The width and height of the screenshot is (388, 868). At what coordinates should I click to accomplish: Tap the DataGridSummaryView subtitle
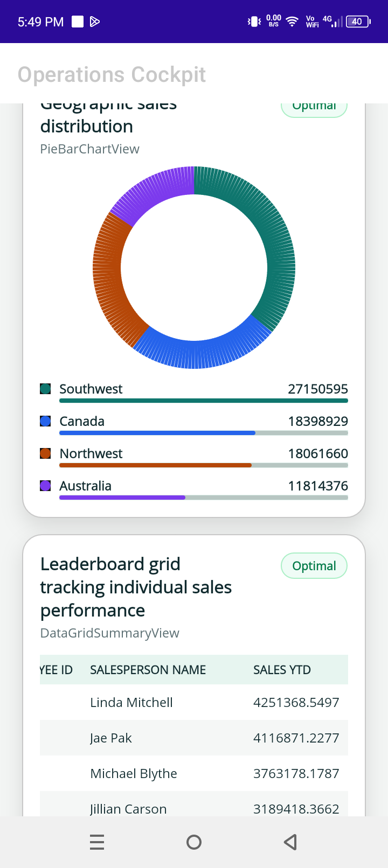pos(109,633)
